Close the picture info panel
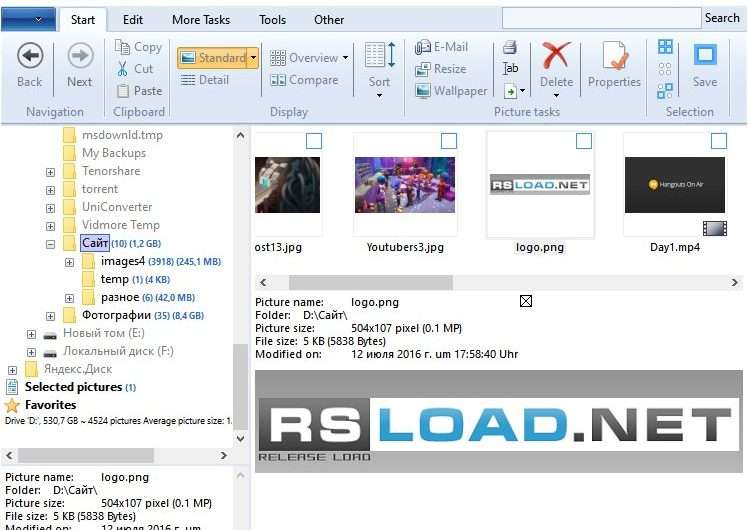The height and width of the screenshot is (530, 748). (526, 301)
